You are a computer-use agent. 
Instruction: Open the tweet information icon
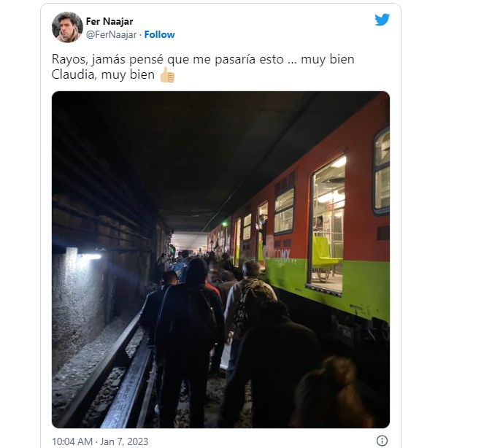382,441
